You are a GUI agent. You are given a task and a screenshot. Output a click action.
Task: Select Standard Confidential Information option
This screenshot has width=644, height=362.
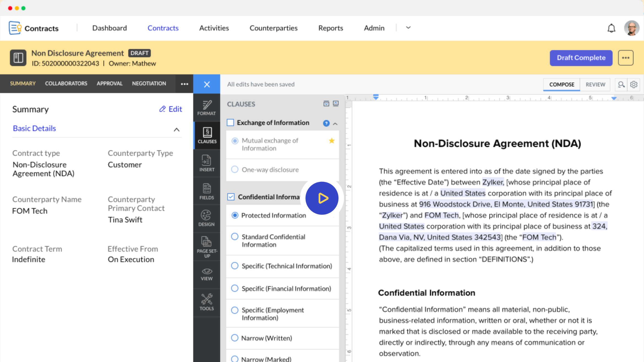pos(235,236)
